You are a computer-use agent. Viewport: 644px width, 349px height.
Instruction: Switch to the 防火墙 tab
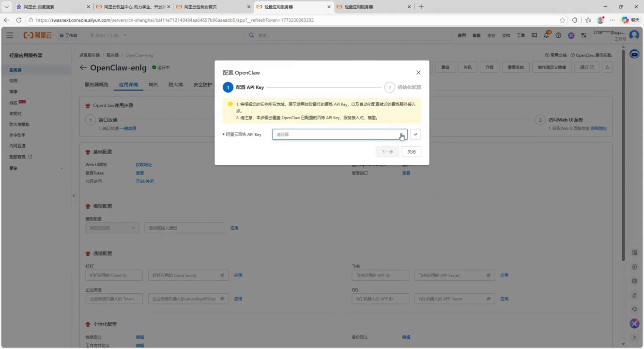point(176,85)
